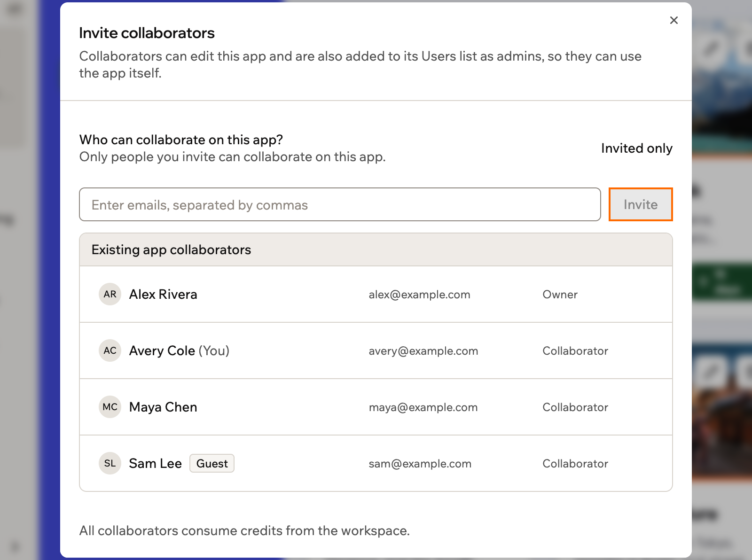
Task: Open the Invited only access setting
Action: pos(636,148)
